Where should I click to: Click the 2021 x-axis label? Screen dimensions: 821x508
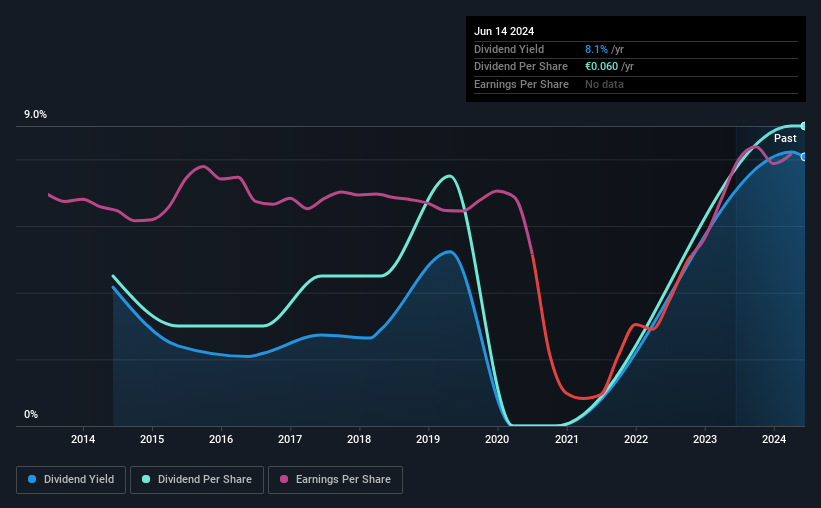pos(567,439)
